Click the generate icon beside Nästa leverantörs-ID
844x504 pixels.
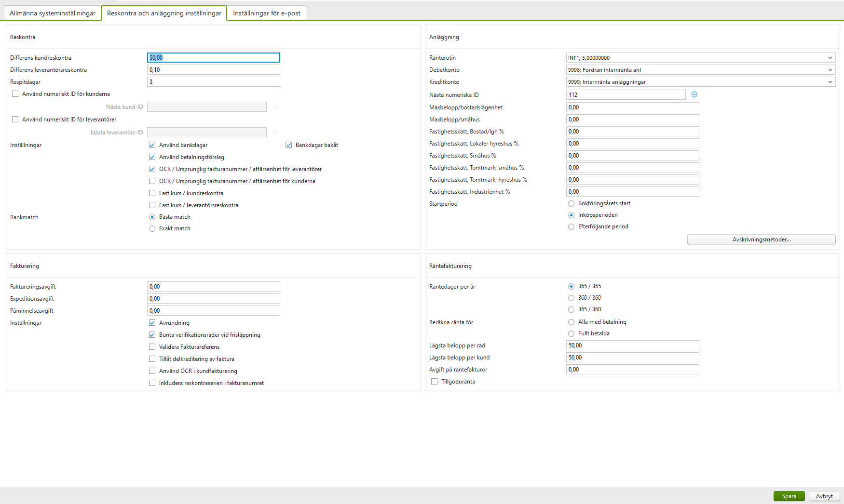(x=275, y=132)
